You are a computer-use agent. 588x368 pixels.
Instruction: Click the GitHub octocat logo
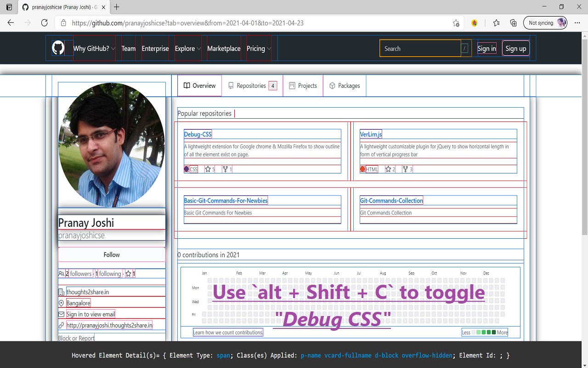pos(58,48)
